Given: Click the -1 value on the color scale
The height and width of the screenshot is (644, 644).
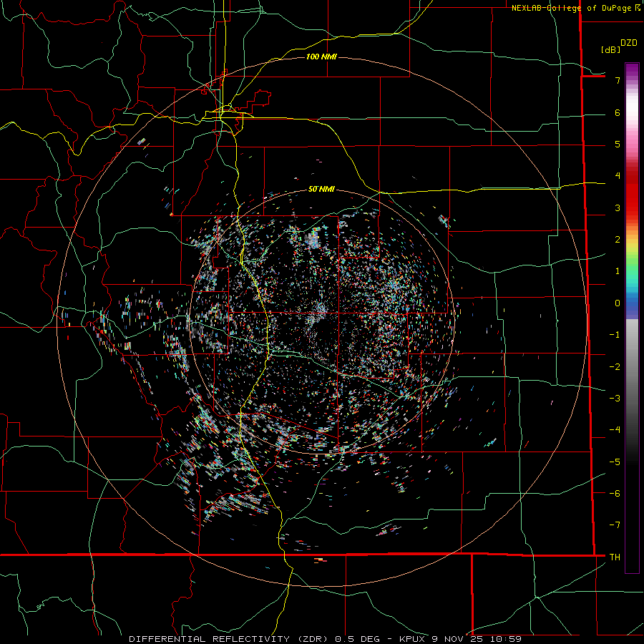Looking at the screenshot, I should pyautogui.click(x=615, y=334).
